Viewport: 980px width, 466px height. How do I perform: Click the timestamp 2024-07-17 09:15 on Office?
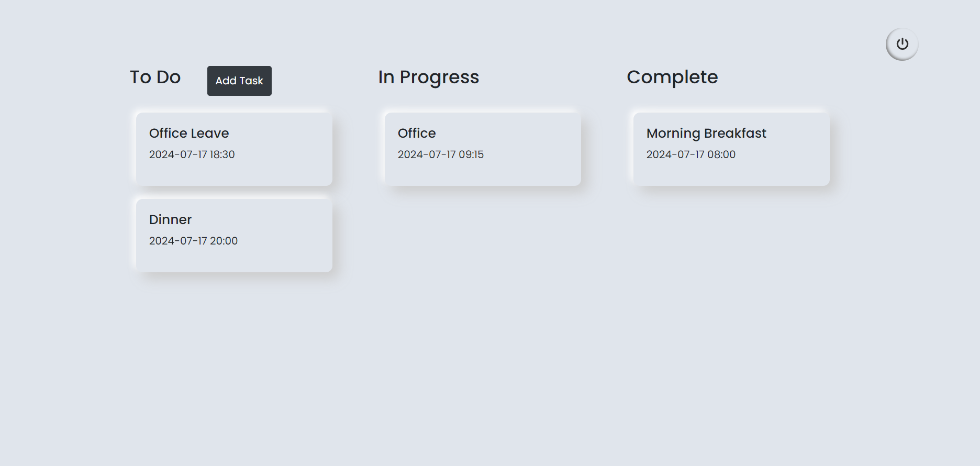click(440, 154)
